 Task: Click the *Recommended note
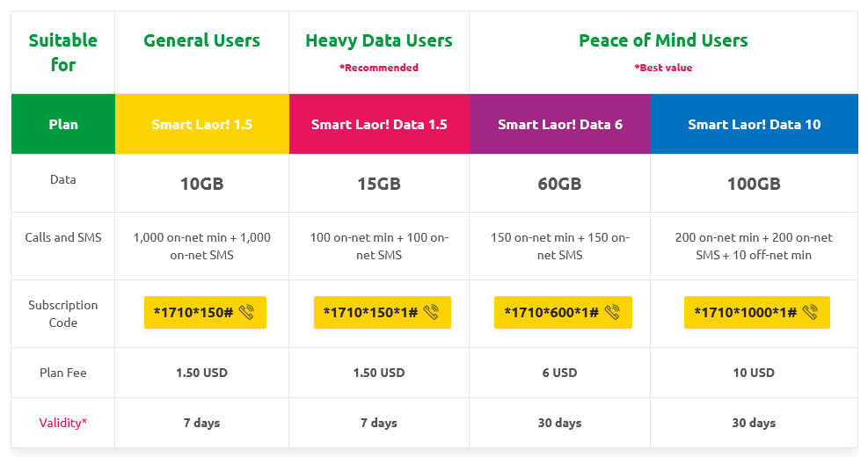379,68
